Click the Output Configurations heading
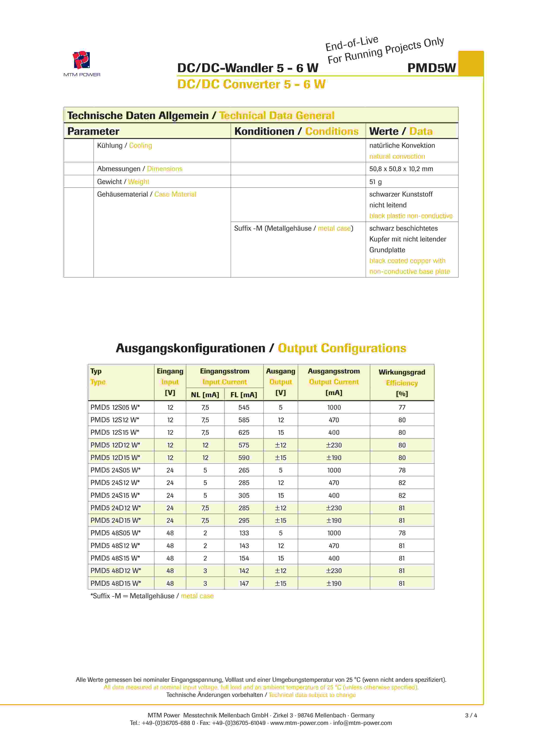The height and width of the screenshot is (756, 535). point(342,348)
